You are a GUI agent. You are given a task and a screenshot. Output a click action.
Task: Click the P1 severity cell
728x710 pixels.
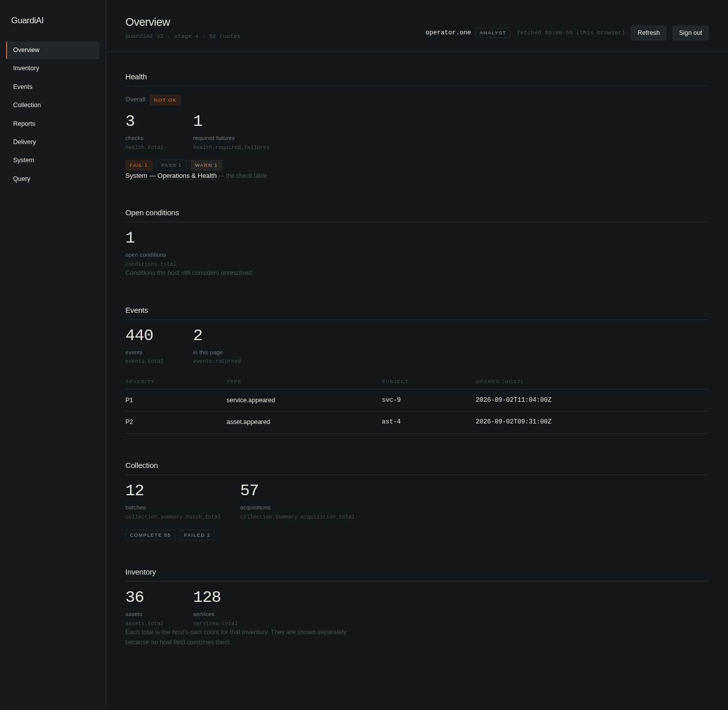click(x=129, y=400)
